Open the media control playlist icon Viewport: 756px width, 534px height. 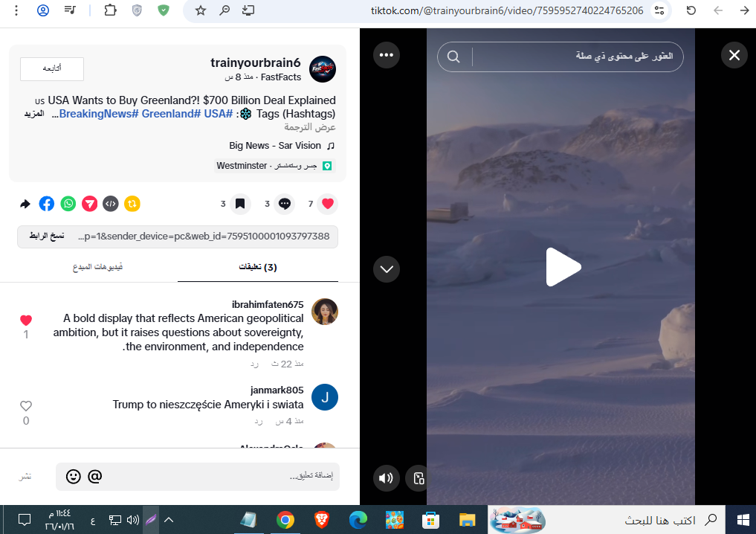point(70,10)
